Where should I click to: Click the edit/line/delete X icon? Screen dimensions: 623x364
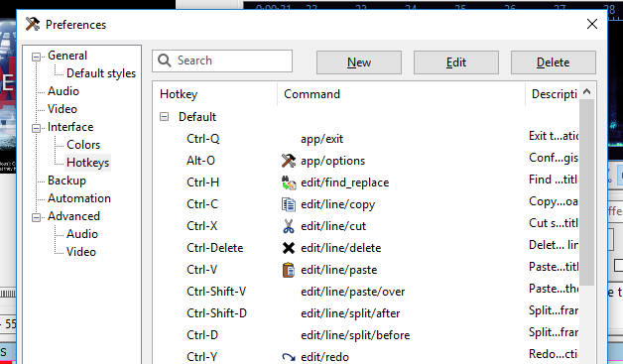click(289, 248)
